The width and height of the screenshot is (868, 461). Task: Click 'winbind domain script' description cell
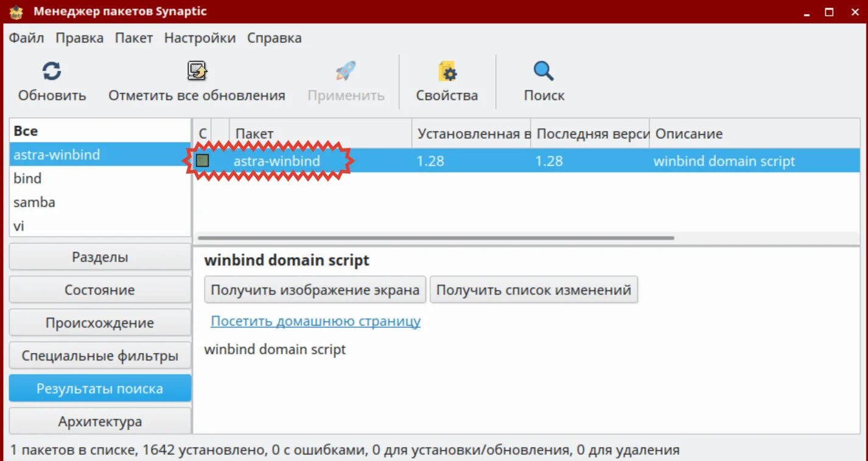tap(724, 161)
